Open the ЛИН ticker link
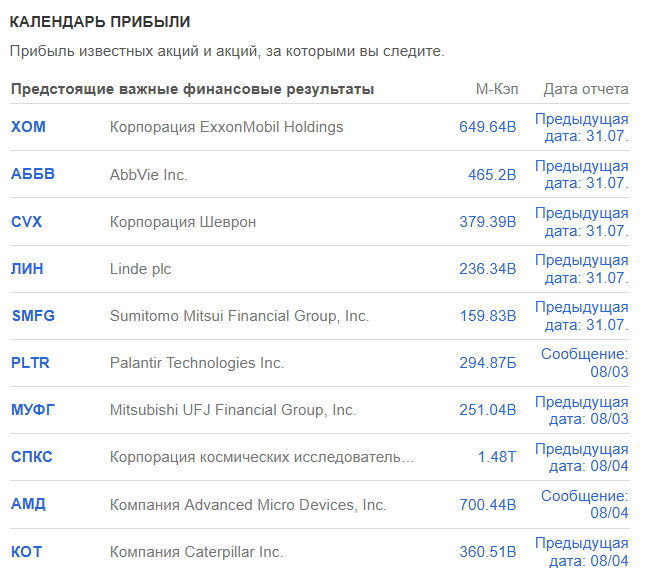 27,269
